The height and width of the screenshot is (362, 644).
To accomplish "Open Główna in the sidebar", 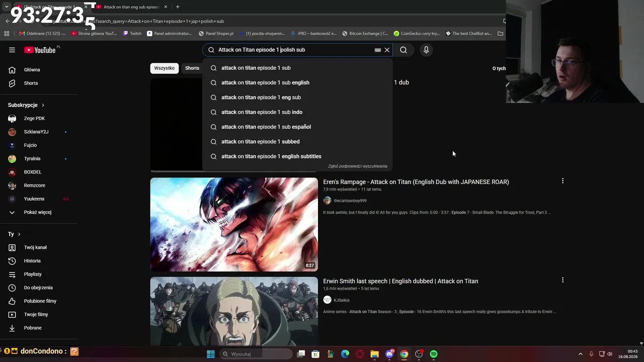I will [x=39, y=70].
